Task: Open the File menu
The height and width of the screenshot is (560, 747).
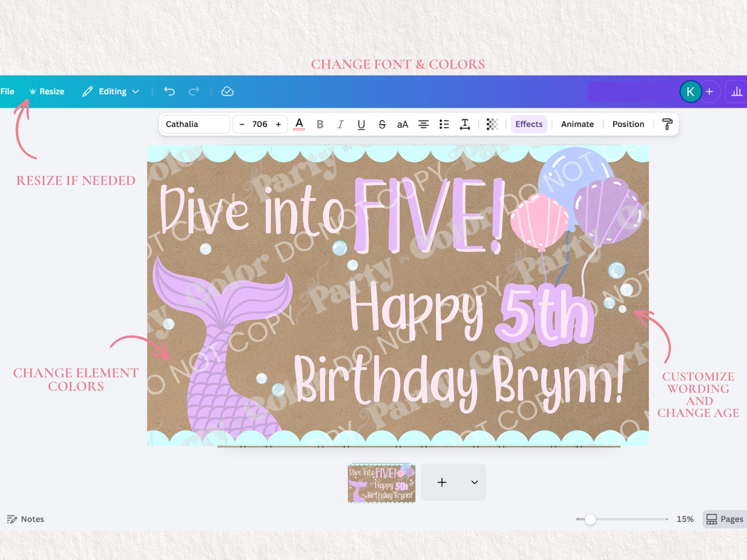Action: tap(7, 91)
